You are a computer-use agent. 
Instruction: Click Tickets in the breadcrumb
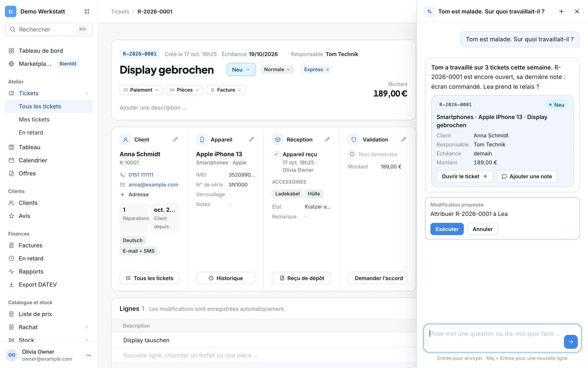(x=120, y=12)
